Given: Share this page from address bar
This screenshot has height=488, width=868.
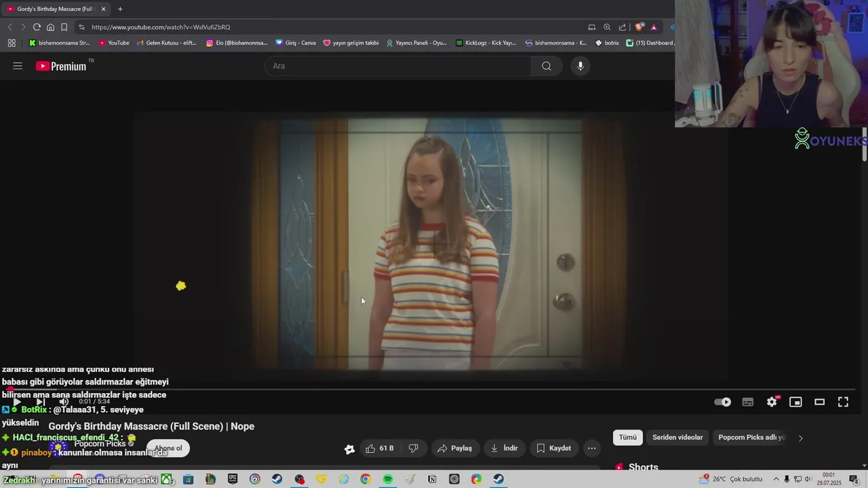Looking at the screenshot, I should (623, 27).
